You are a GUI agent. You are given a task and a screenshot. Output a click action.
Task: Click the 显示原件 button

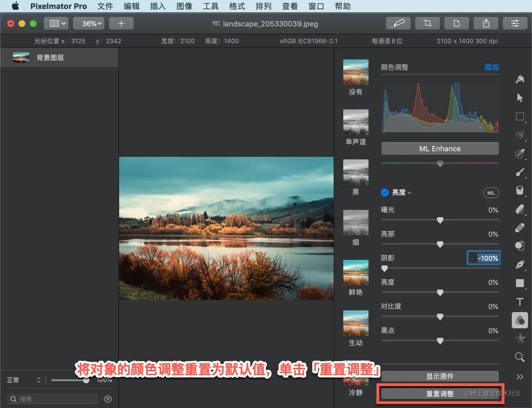440,376
